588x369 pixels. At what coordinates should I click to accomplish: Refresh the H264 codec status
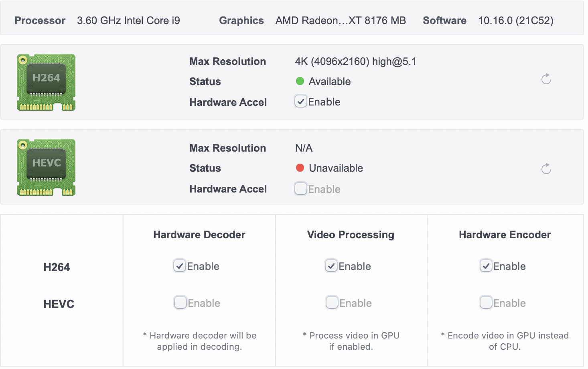(x=546, y=79)
